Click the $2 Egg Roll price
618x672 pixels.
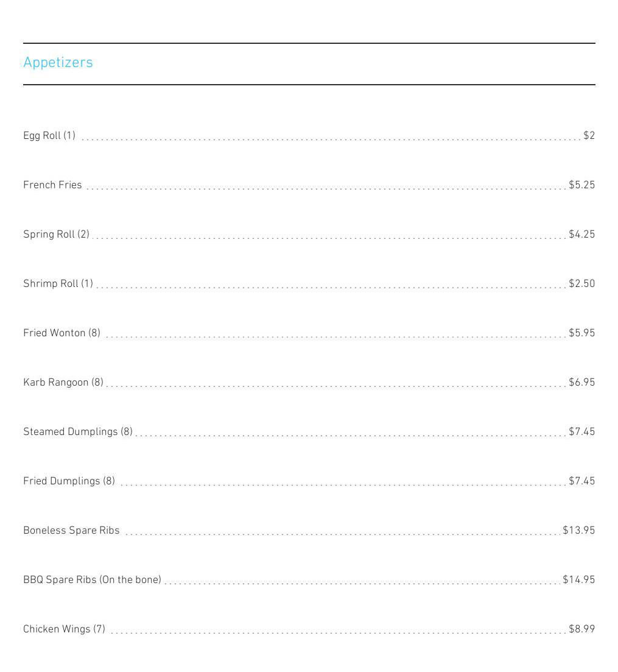(x=589, y=135)
